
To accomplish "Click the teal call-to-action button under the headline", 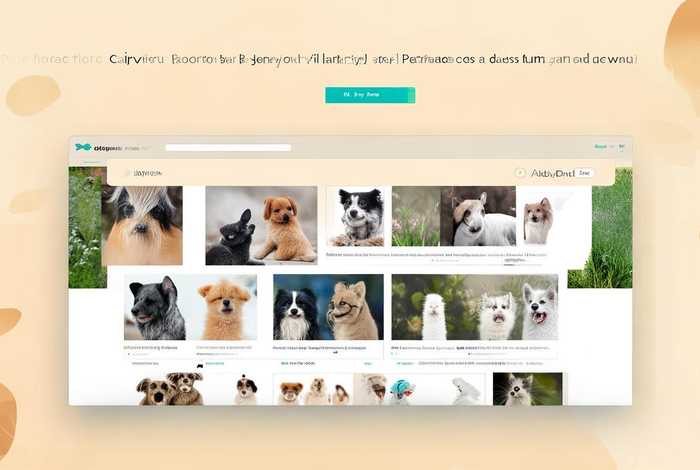I will click(370, 95).
